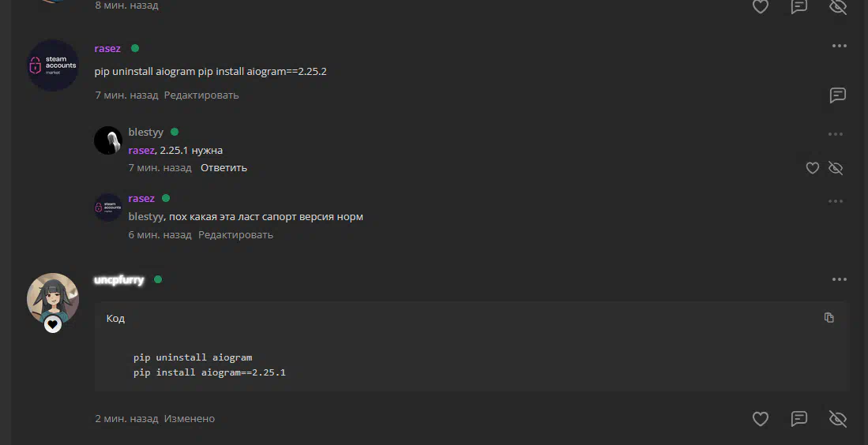Click blestyy's avatar picture
868x445 pixels.
108,140
